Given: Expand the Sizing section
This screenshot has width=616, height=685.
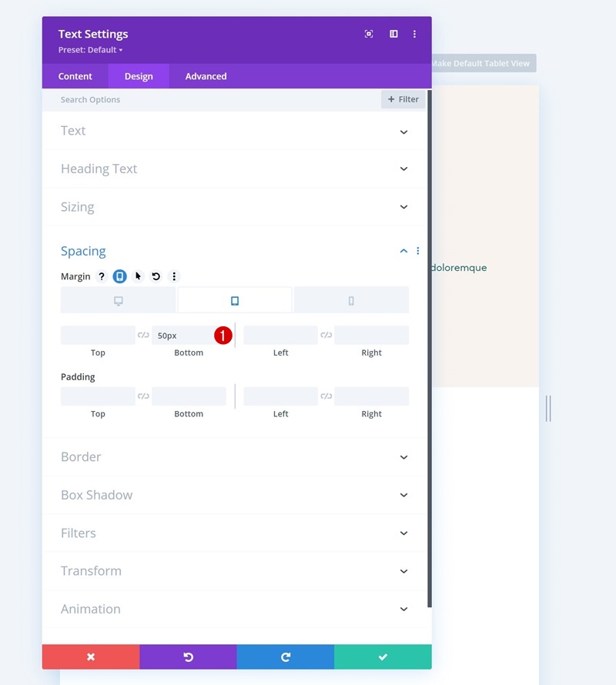Looking at the screenshot, I should [234, 206].
